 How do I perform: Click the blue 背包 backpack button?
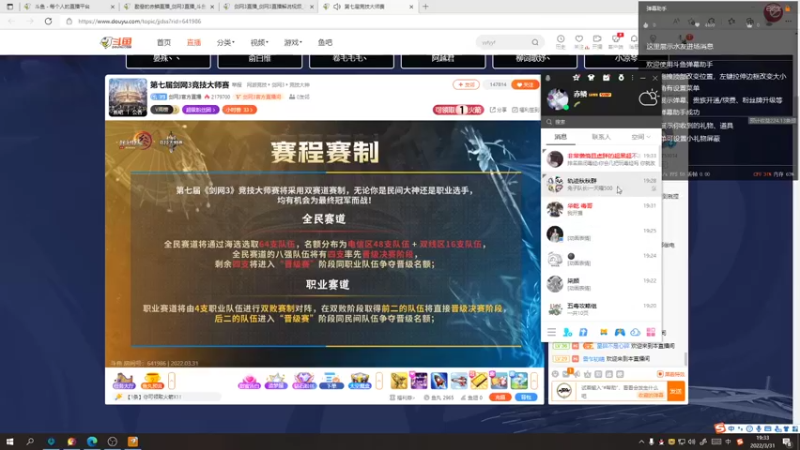[526, 397]
